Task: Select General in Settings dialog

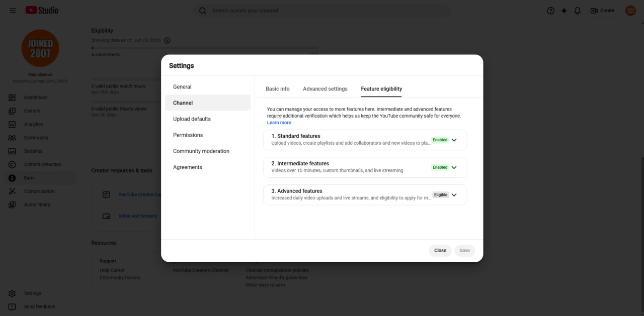Action: click(208, 87)
